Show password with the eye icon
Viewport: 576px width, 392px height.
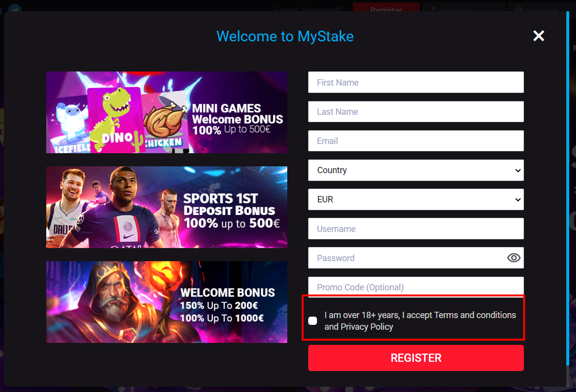click(514, 258)
